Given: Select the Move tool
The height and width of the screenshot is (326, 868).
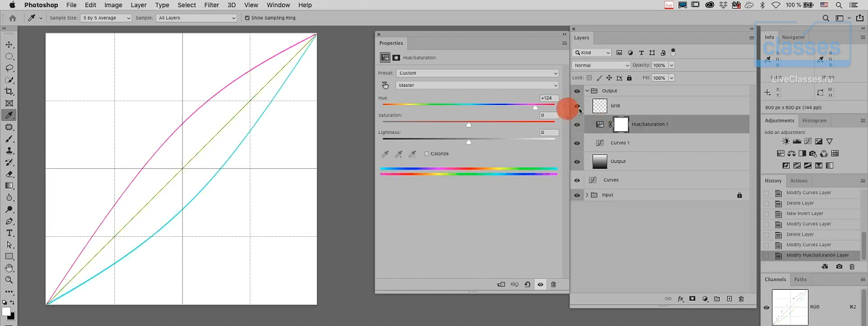Looking at the screenshot, I should click(10, 44).
